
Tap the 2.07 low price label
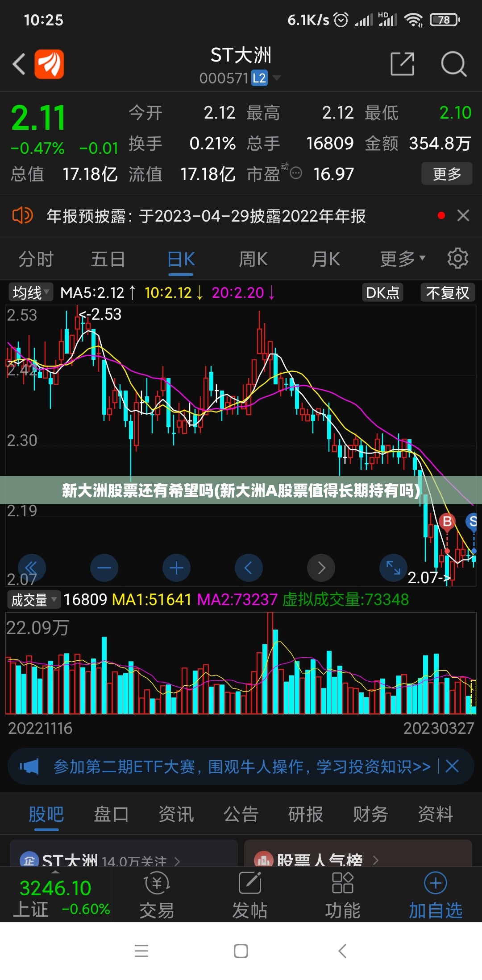(x=428, y=578)
